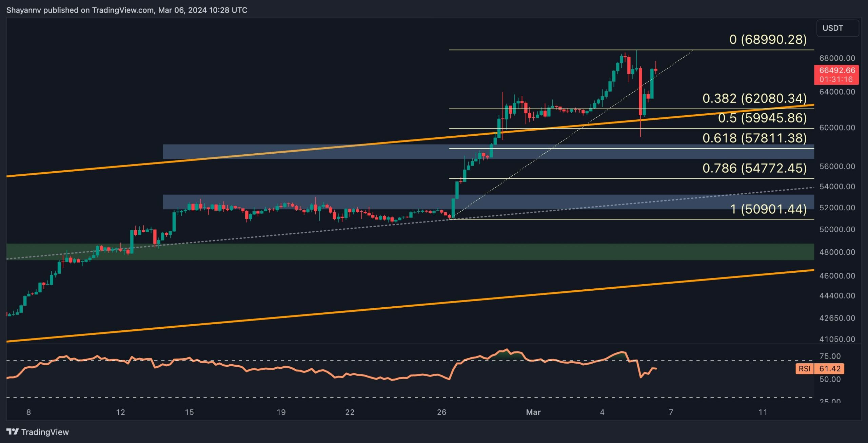This screenshot has height=443, width=868.
Task: Click the USDT currency button
Action: click(x=837, y=28)
